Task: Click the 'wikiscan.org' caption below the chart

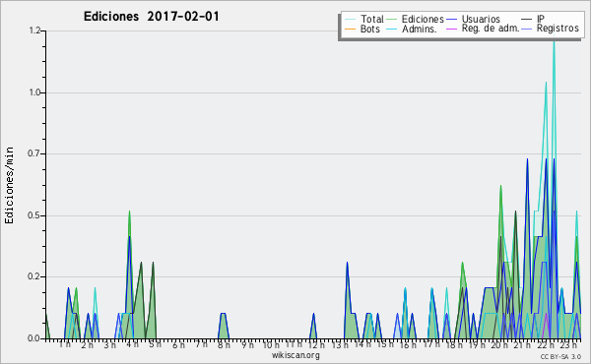Action: click(x=295, y=355)
